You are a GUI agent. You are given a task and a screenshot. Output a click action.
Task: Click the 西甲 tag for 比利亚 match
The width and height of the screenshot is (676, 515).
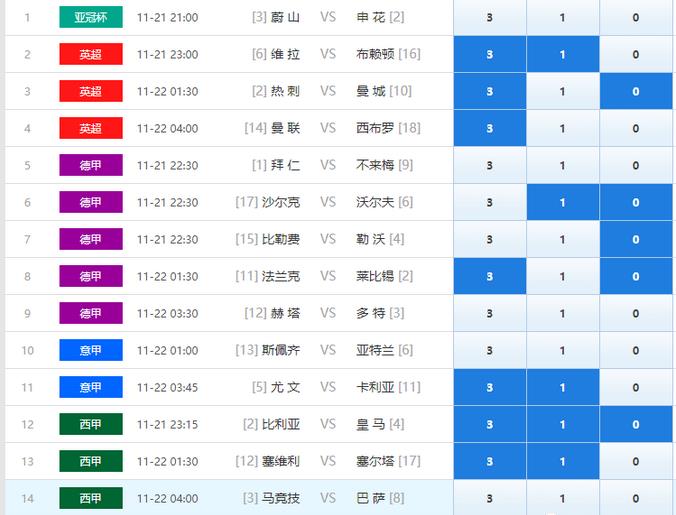[91, 424]
